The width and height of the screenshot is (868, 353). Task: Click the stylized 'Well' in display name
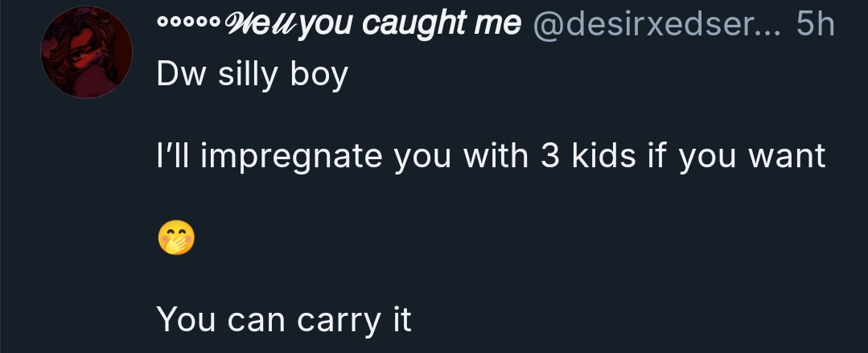point(261,24)
